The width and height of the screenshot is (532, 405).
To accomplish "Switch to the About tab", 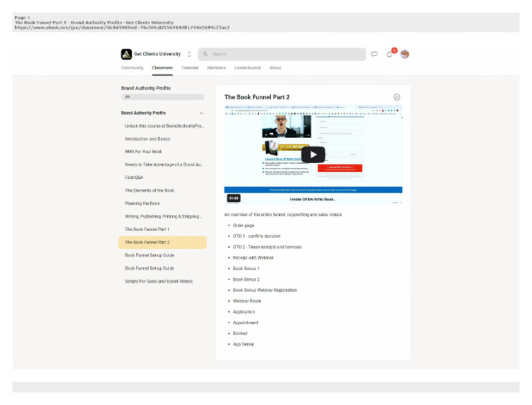I will pyautogui.click(x=275, y=68).
